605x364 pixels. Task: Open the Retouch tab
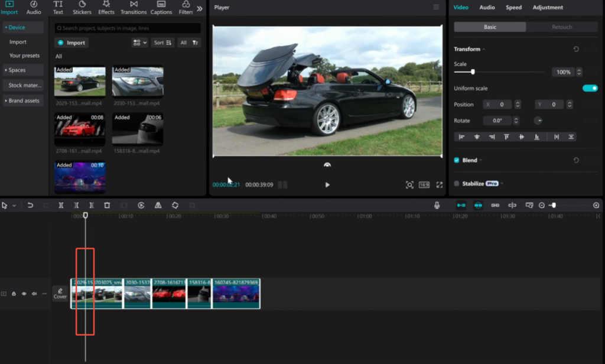(561, 27)
